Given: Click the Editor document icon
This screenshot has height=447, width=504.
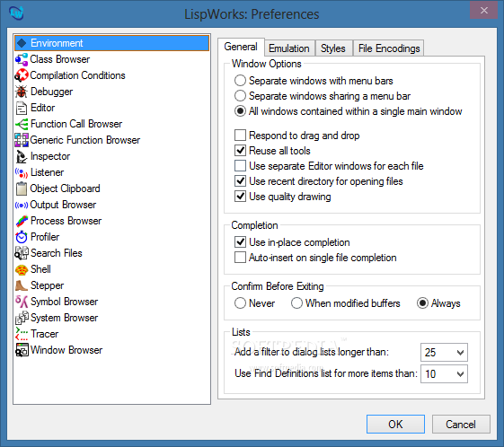Looking at the screenshot, I should (x=22, y=108).
